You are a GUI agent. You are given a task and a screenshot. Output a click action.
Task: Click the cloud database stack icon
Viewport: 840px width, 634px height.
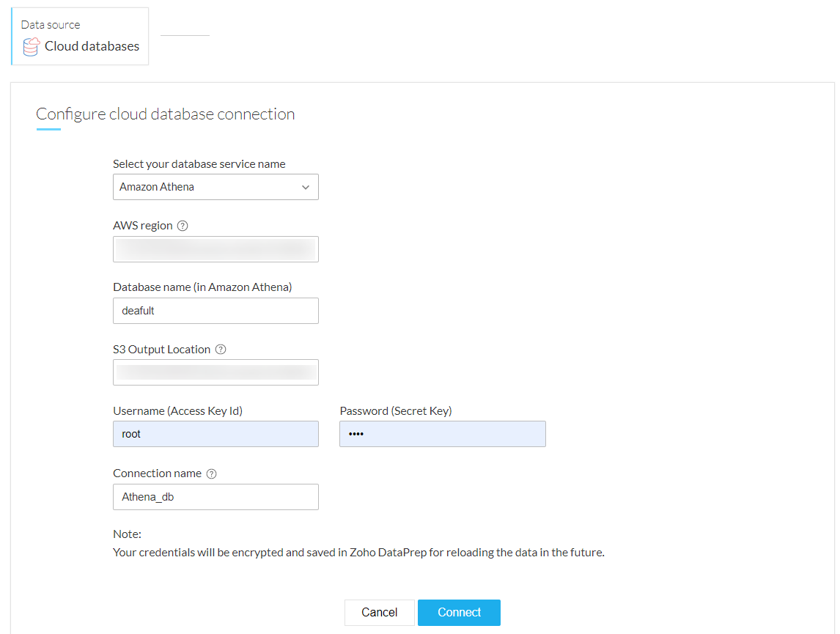pyautogui.click(x=31, y=47)
